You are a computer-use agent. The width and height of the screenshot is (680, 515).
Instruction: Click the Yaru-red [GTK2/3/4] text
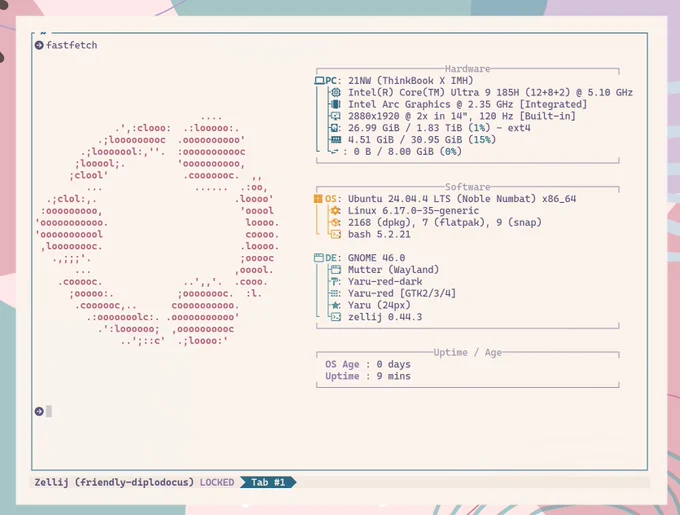[x=402, y=293]
